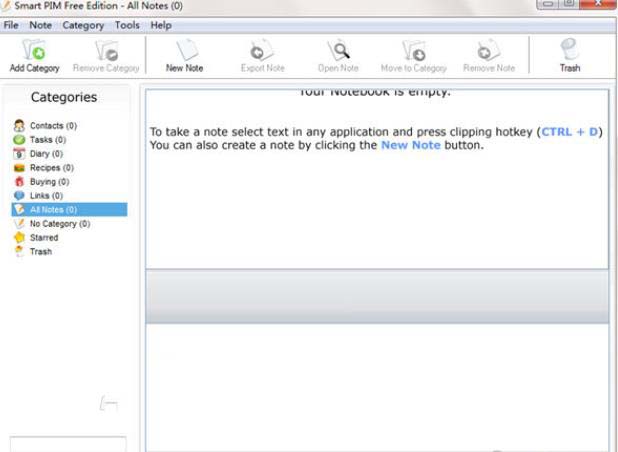Open the Tools menu

pos(127,25)
